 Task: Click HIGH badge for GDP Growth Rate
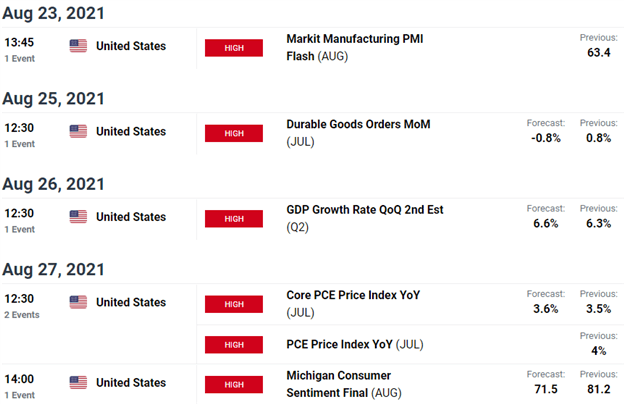pyautogui.click(x=233, y=218)
